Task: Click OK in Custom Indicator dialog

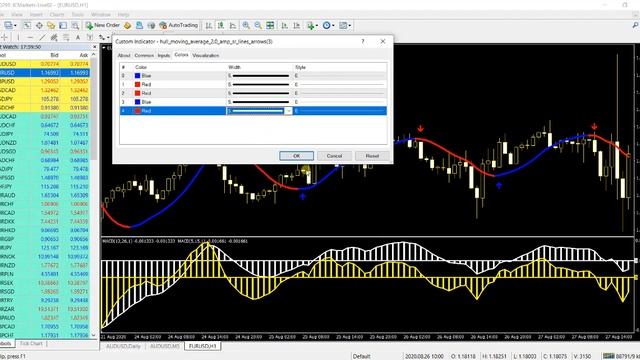Action: (x=296, y=156)
